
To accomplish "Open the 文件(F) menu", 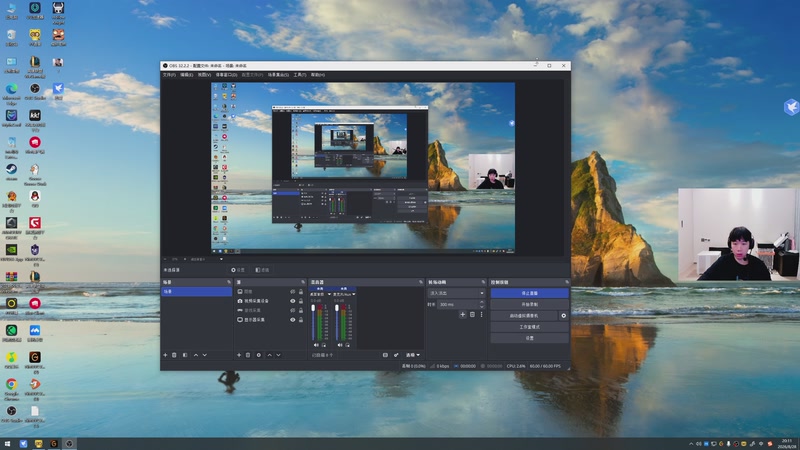I will click(169, 75).
